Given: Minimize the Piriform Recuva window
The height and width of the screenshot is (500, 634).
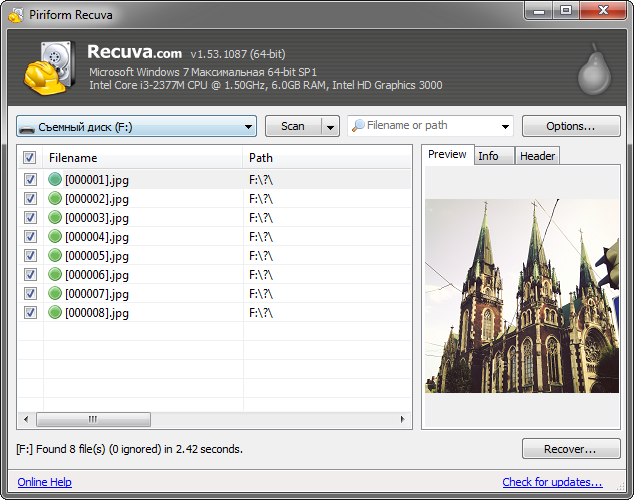Looking at the screenshot, I should 539,10.
